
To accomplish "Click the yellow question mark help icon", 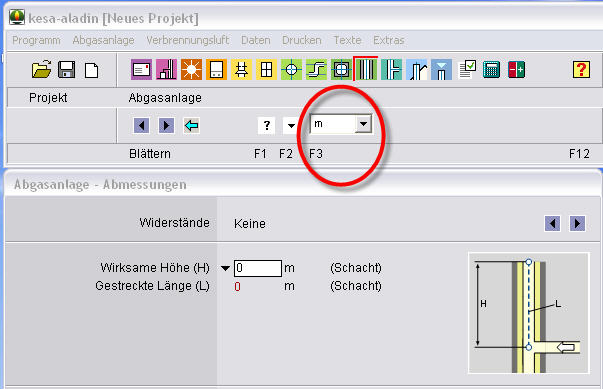I will [581, 70].
